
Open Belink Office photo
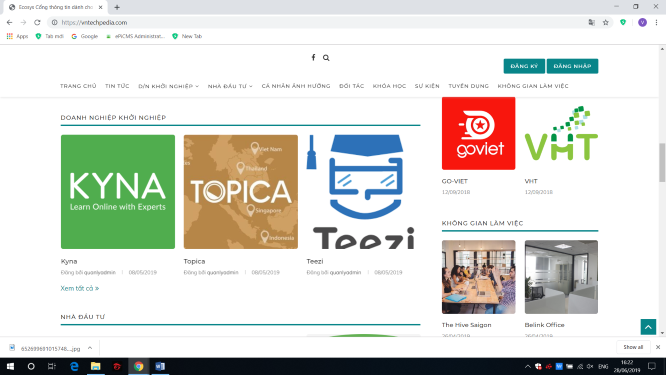[x=561, y=277]
